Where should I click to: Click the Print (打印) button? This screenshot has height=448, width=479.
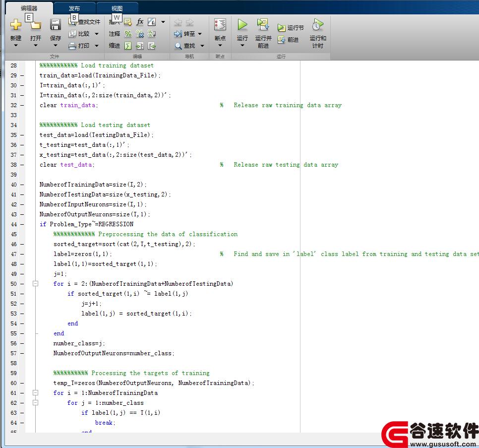[79, 46]
